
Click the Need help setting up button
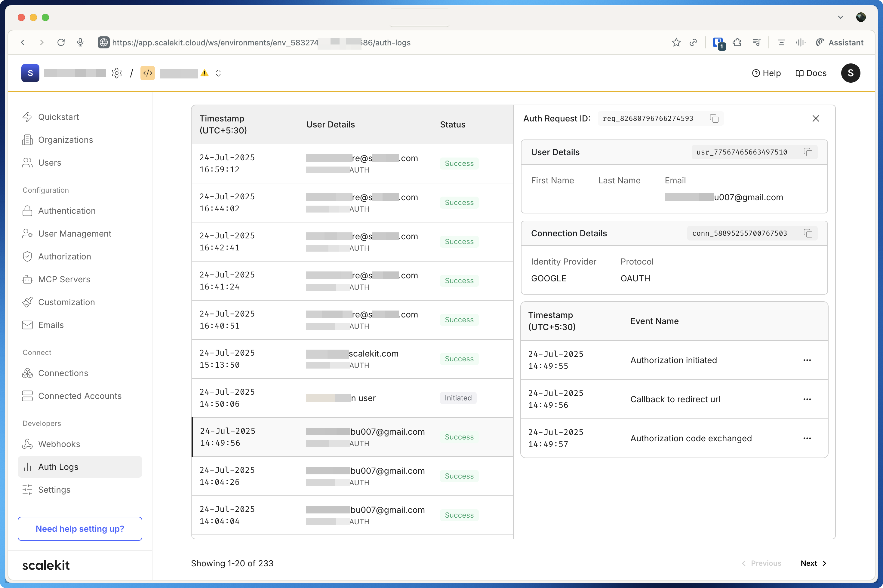coord(79,529)
